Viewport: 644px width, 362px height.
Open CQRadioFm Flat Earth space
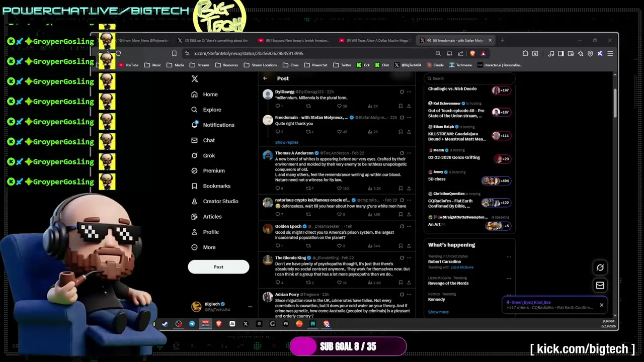tap(469, 201)
